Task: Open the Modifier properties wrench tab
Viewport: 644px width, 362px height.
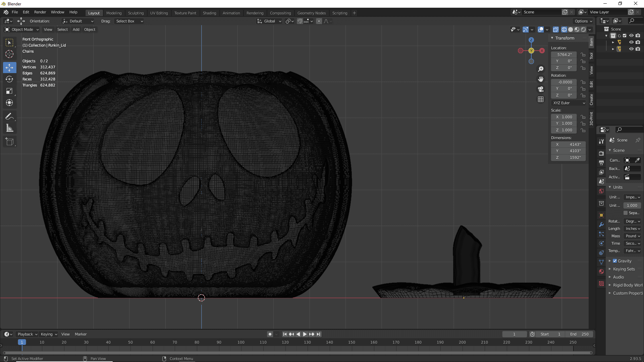Action: pos(601,225)
